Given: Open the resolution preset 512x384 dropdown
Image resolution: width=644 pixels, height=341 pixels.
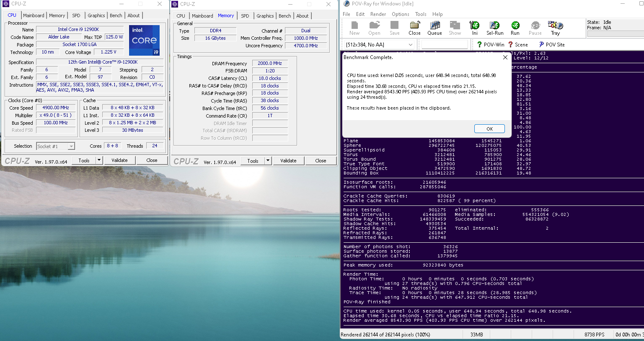Looking at the screenshot, I should tap(410, 44).
